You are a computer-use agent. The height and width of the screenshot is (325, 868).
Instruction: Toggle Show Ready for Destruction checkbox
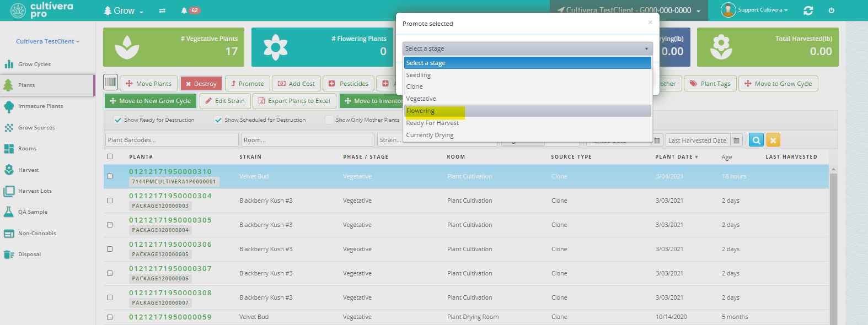(117, 120)
